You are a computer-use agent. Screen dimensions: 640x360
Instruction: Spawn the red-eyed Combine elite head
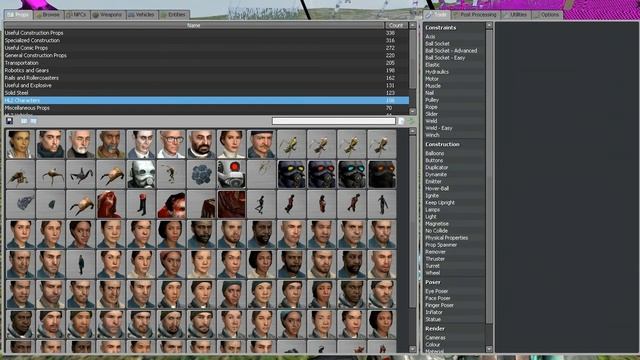tap(231, 174)
